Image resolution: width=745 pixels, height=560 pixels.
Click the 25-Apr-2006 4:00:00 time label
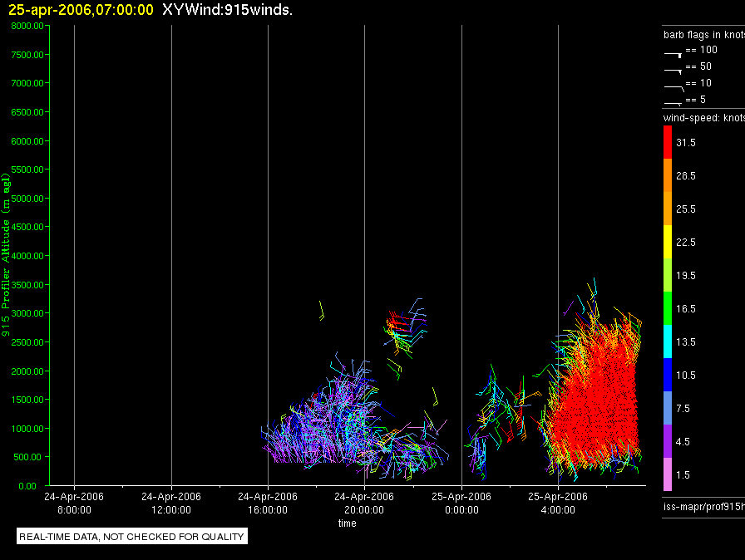[558, 503]
